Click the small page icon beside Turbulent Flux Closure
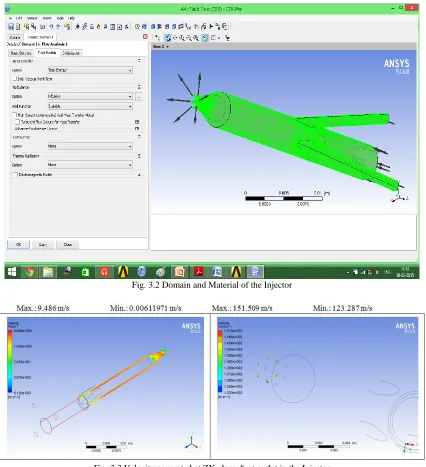 point(137,122)
